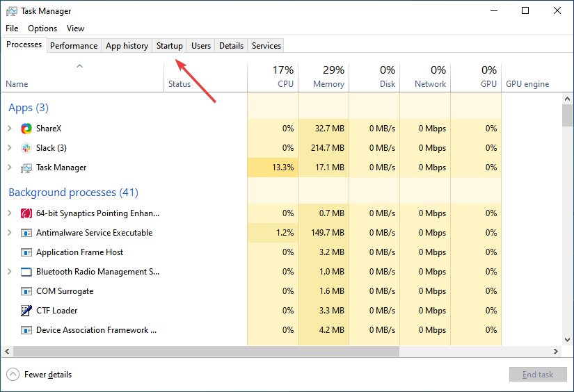This screenshot has width=574, height=392.
Task: Click the vertical scrollbar down arrow
Action: pyautogui.click(x=568, y=340)
